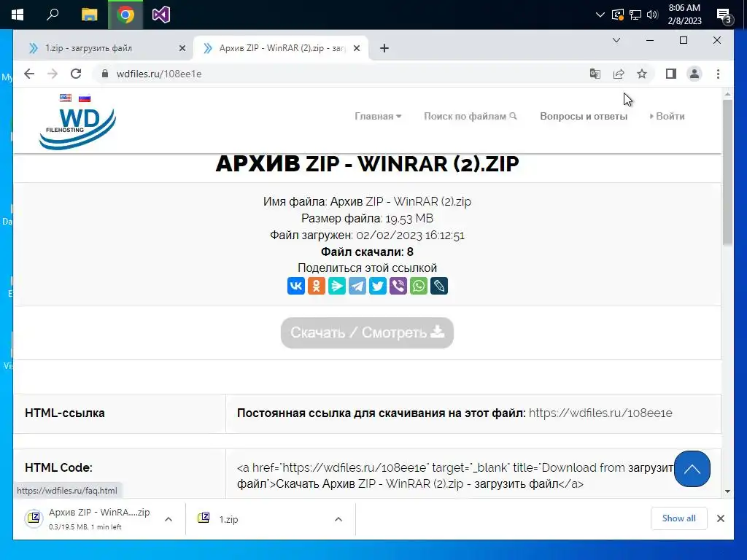Image resolution: width=747 pixels, height=560 pixels.
Task: Share file via VK icon
Action: coord(296,286)
